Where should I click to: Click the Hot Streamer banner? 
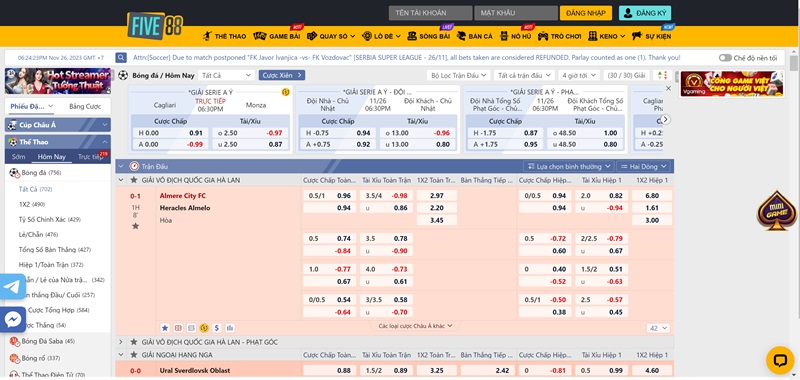(x=58, y=81)
